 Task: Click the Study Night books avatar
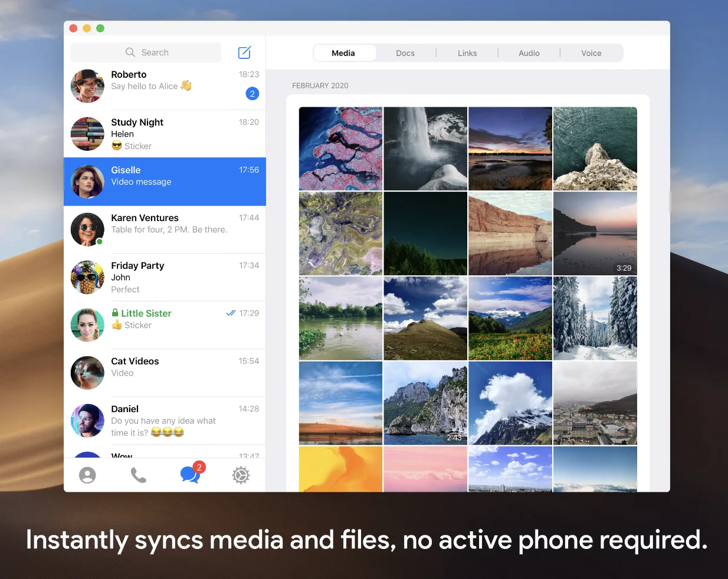(x=87, y=134)
